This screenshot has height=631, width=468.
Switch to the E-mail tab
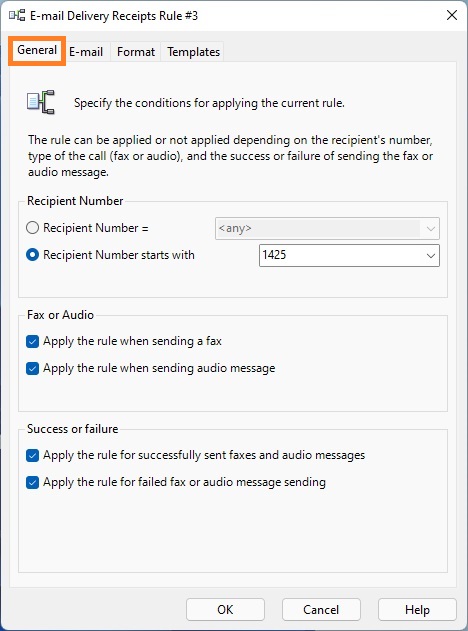click(x=86, y=52)
